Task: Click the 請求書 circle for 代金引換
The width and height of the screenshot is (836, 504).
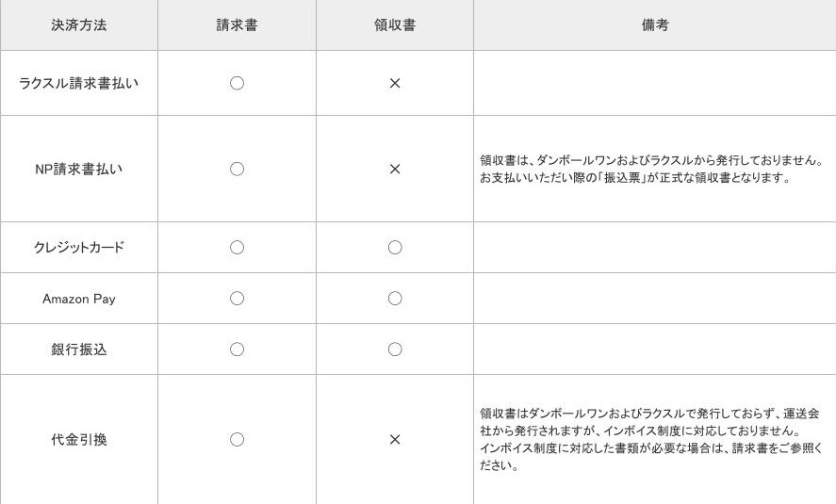Action: coord(237,439)
